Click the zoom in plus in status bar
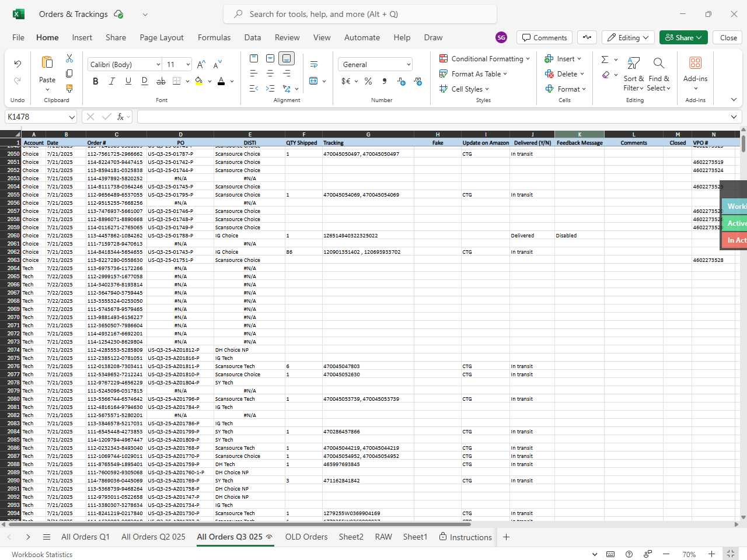This screenshot has height=560, width=747. click(x=711, y=554)
